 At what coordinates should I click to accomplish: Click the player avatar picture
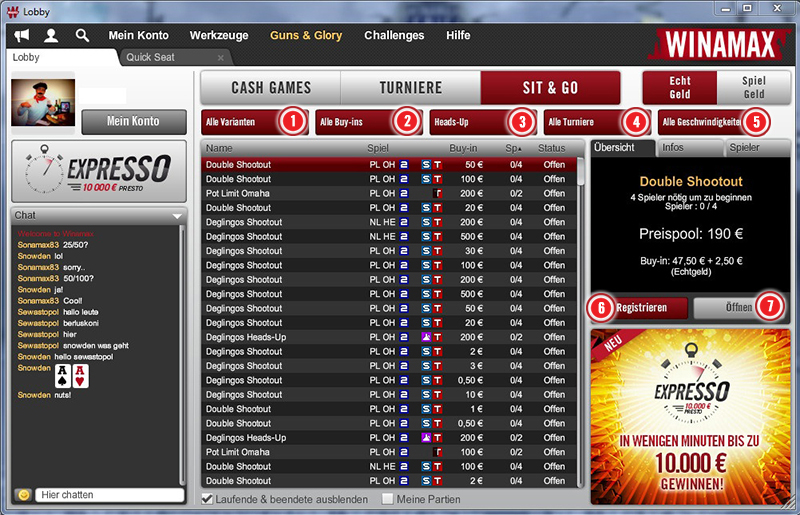click(x=43, y=103)
